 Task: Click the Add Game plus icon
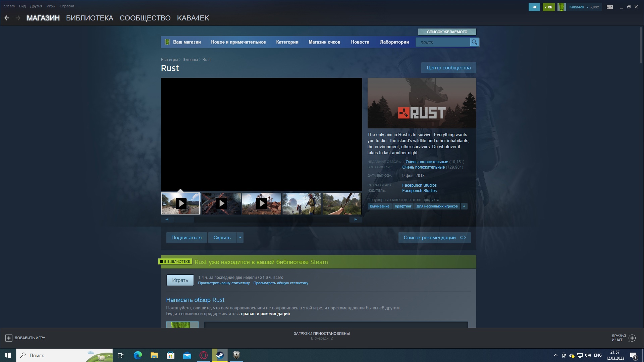pos(9,338)
